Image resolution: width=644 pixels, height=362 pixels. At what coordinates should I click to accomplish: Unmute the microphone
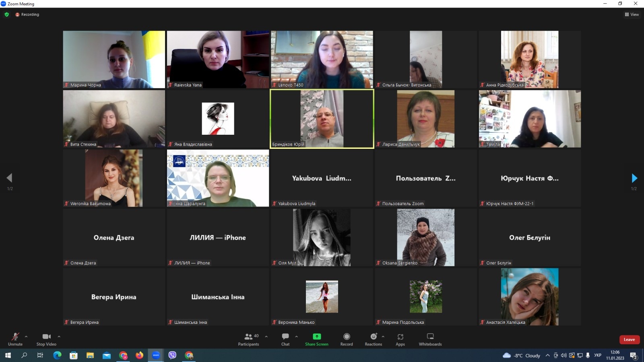[x=15, y=339]
